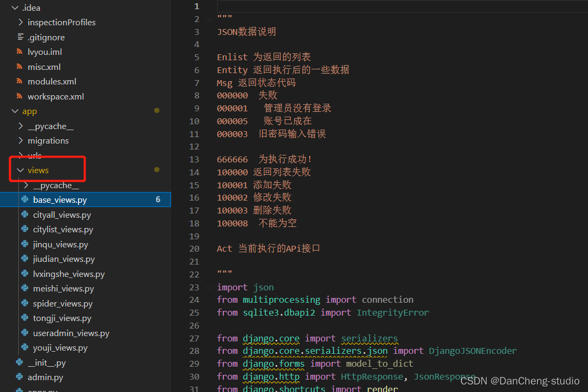Collapse the views folder chevron
The width and height of the screenshot is (588, 392).
(x=20, y=170)
